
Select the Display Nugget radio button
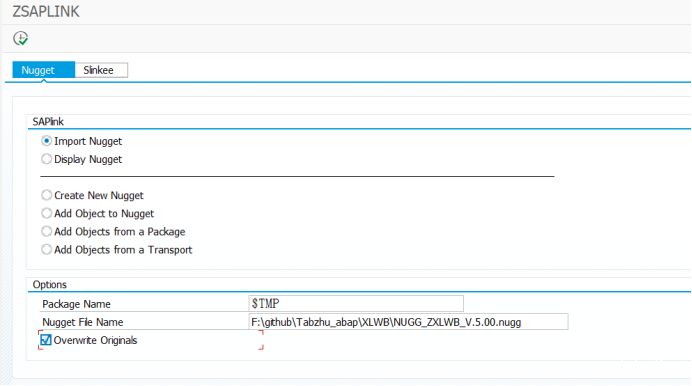pos(46,159)
